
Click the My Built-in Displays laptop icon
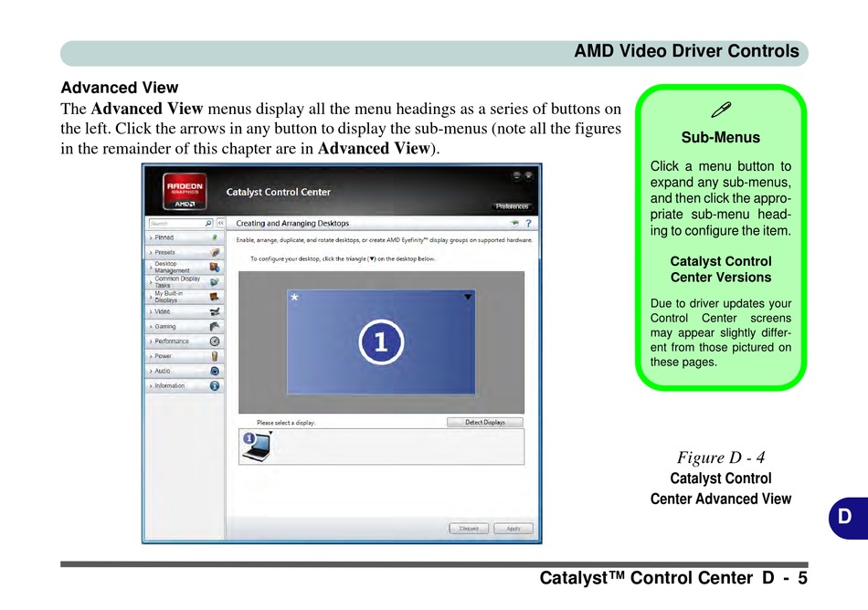coord(215,297)
